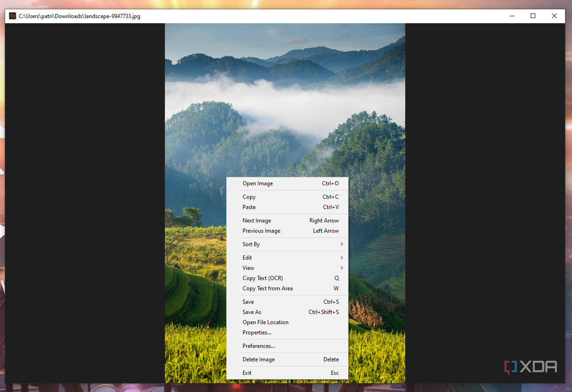
Task: Open the Edit submenu
Action: [287, 258]
